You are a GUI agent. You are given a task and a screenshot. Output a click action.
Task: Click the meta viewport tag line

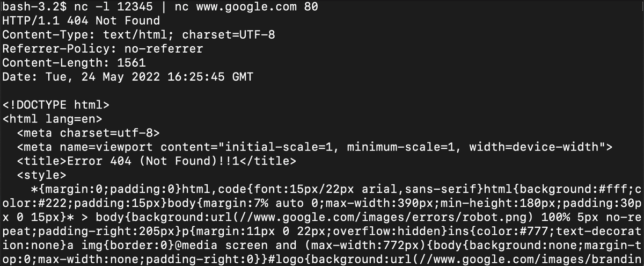click(x=315, y=147)
